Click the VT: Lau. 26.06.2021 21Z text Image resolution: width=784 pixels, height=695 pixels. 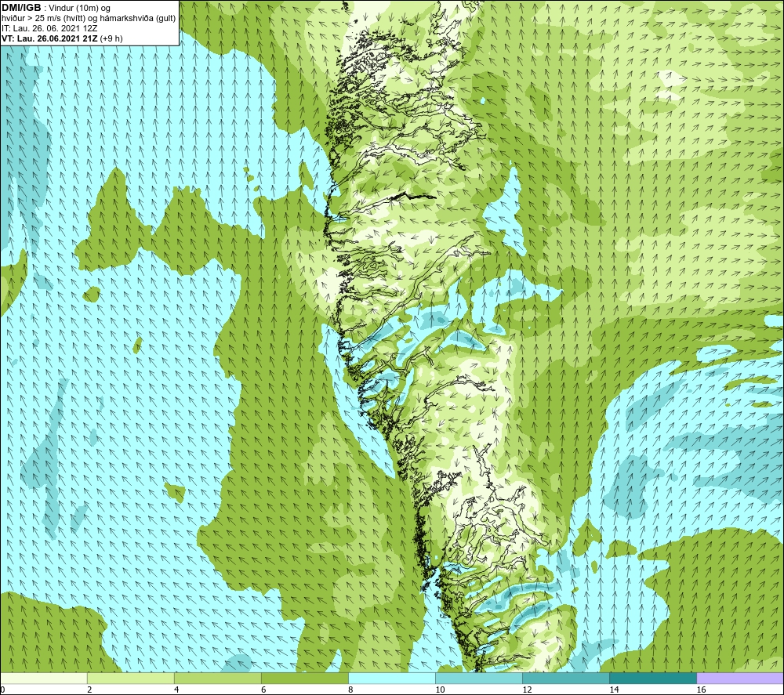pos(49,38)
